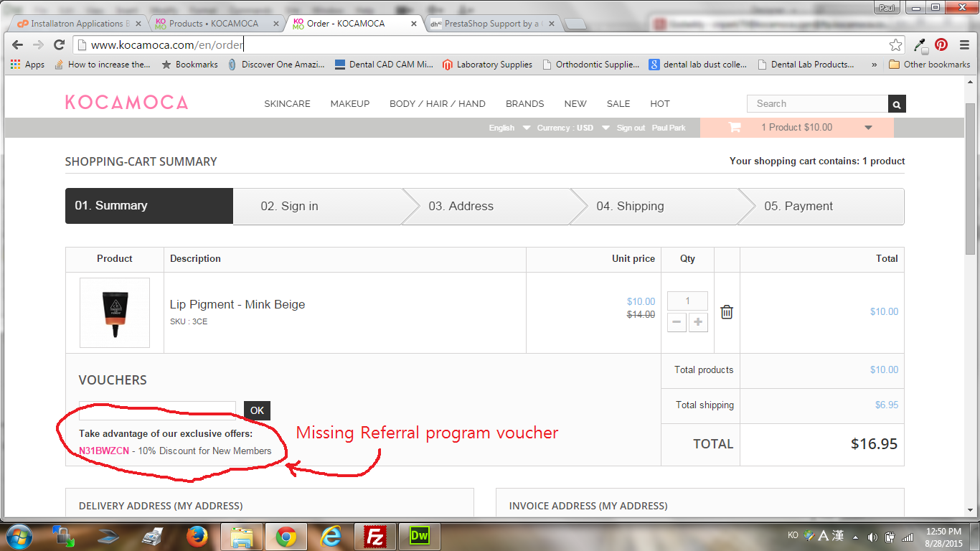Click the Sign out link
The image size is (980, 551).
coord(631,128)
